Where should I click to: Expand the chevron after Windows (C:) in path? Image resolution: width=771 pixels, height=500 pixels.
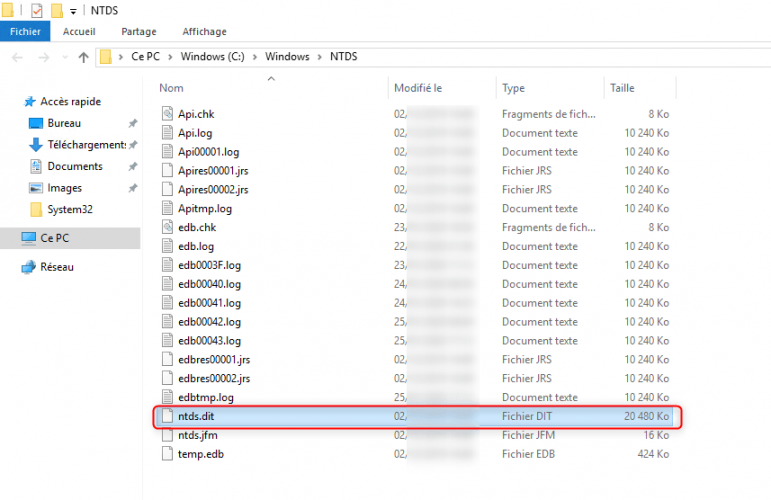tap(255, 57)
